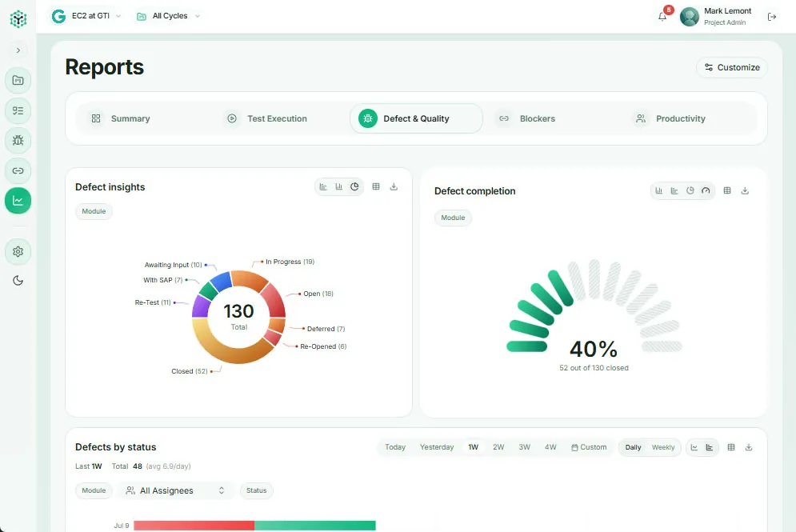The image size is (796, 532).
Task: Click the Re-Opened (6) label
Action: [x=323, y=346]
